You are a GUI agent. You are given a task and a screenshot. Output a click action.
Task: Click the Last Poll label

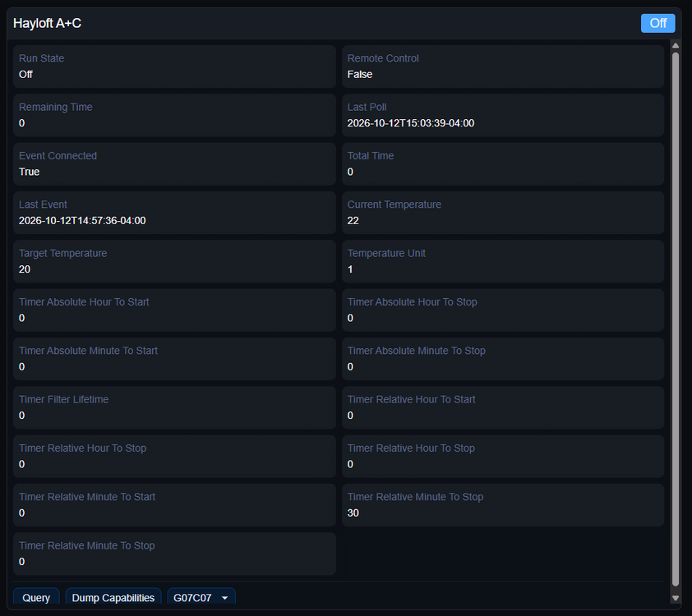[x=367, y=107]
